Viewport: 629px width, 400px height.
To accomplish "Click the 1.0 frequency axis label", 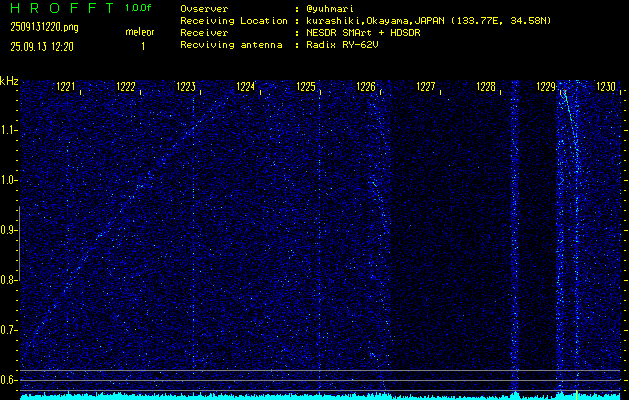I will pyautogui.click(x=9, y=180).
